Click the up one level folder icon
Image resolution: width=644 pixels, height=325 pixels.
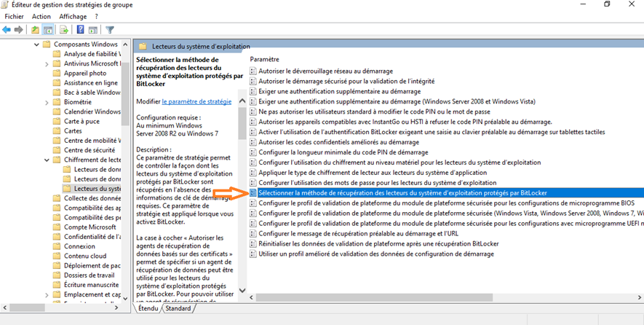click(36, 30)
